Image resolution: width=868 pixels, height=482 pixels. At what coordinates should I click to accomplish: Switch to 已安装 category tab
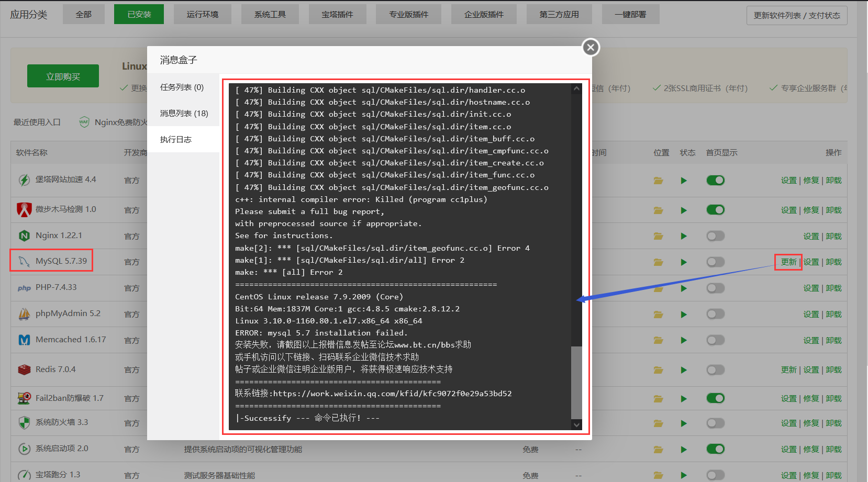tap(139, 15)
